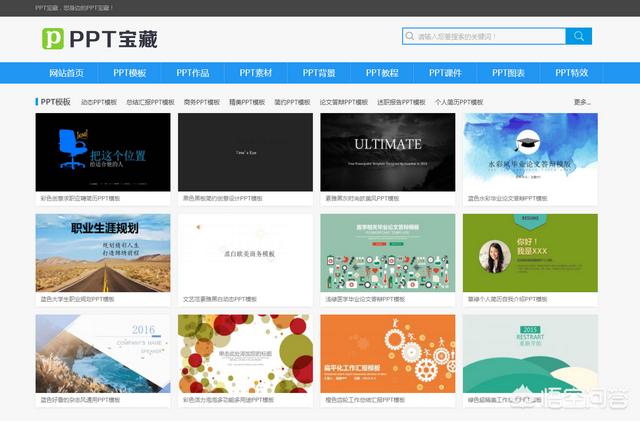Choose the orange gears 扁平化工作汇报 thumbnail

[x=387, y=353]
